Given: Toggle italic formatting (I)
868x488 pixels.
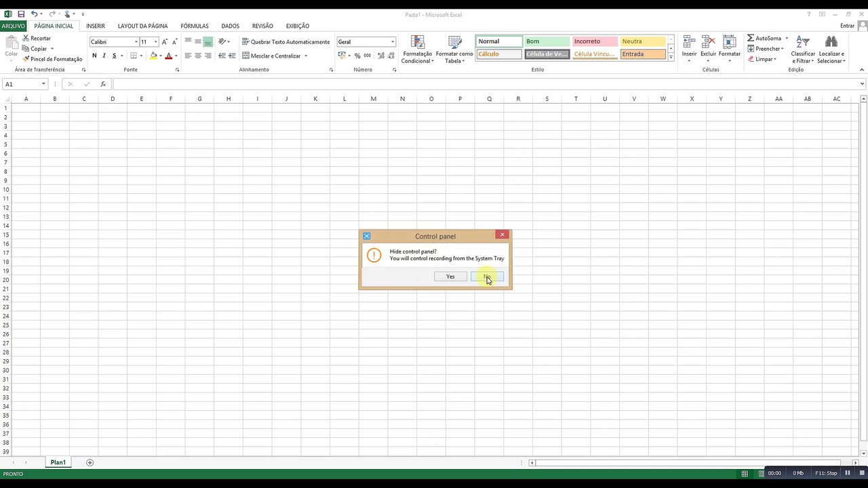Looking at the screenshot, I should (x=104, y=56).
